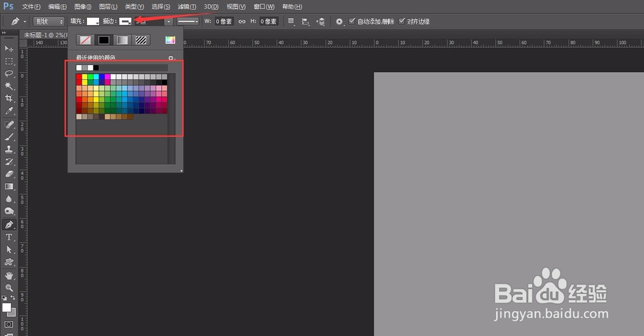Link width and height chain icon
644x336 pixels.
coord(242,21)
